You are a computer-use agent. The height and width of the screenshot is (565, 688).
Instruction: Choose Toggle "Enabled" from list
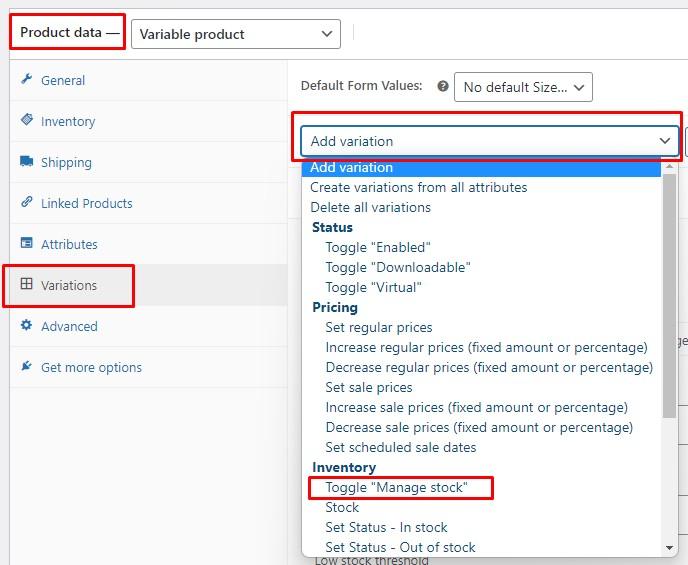click(377, 247)
